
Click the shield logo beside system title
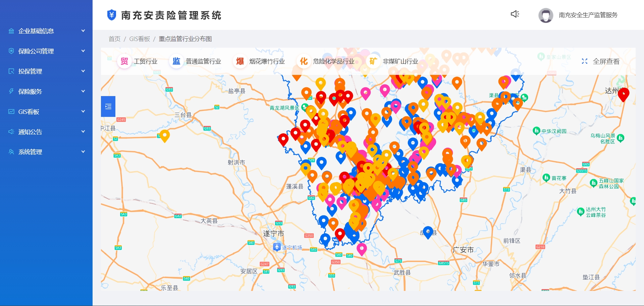point(112,15)
